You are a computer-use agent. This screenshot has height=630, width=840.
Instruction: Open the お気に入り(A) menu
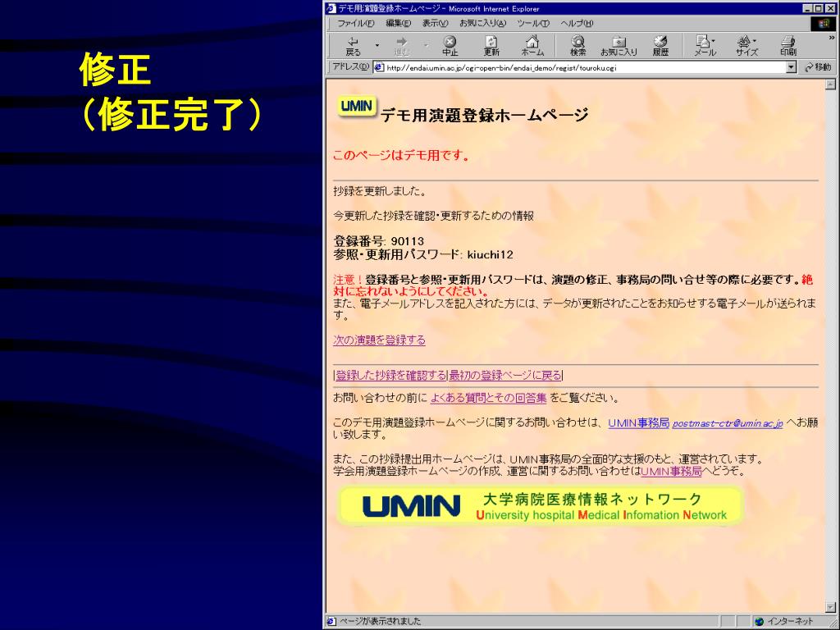click(482, 24)
